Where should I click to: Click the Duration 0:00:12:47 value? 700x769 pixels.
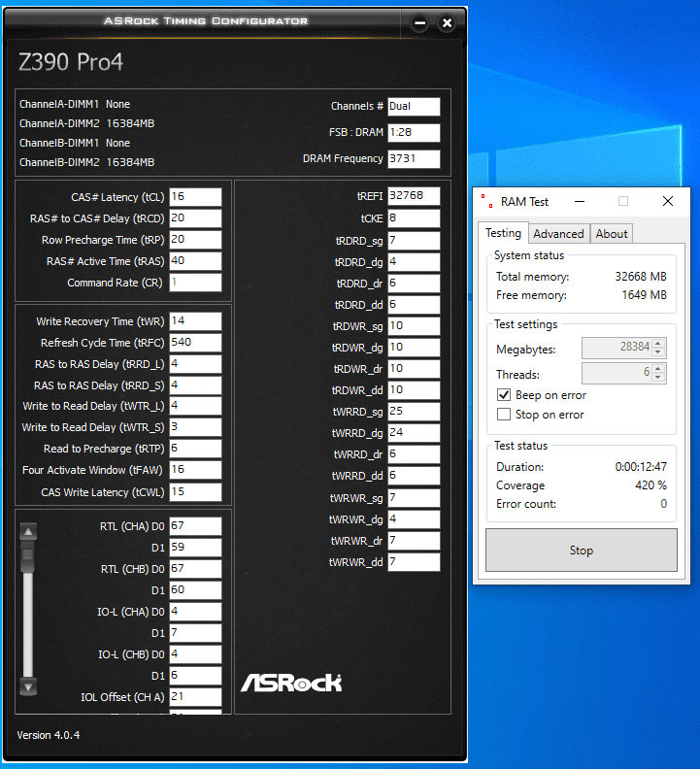641,466
